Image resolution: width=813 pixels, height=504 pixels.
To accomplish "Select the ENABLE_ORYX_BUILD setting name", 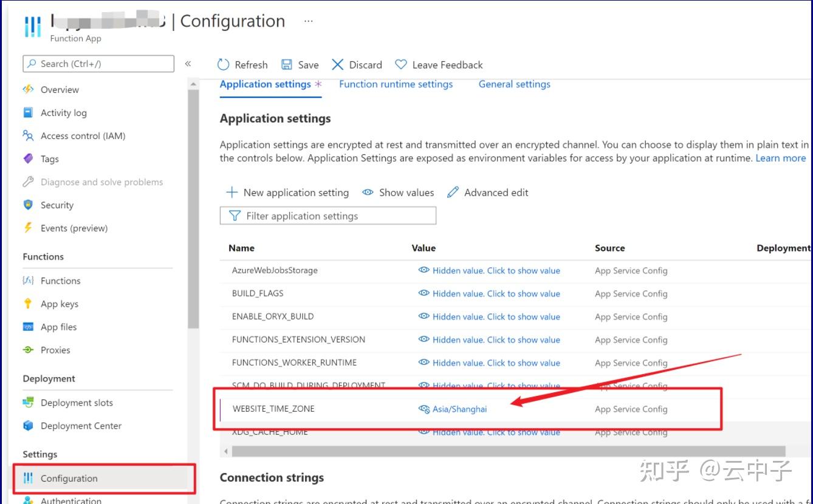I will tap(273, 316).
